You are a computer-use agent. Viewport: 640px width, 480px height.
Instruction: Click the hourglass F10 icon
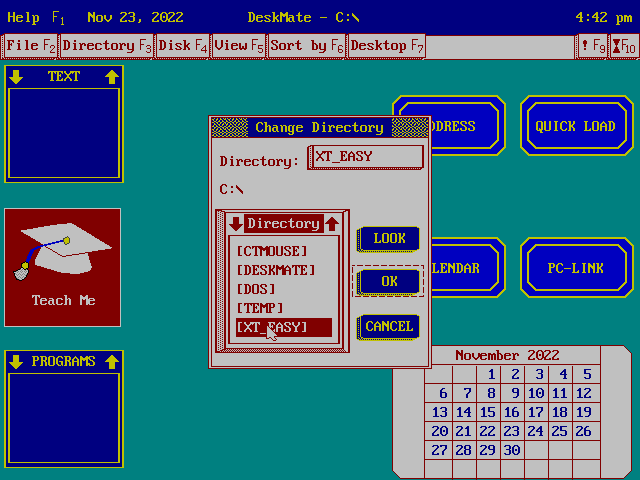[624, 46]
